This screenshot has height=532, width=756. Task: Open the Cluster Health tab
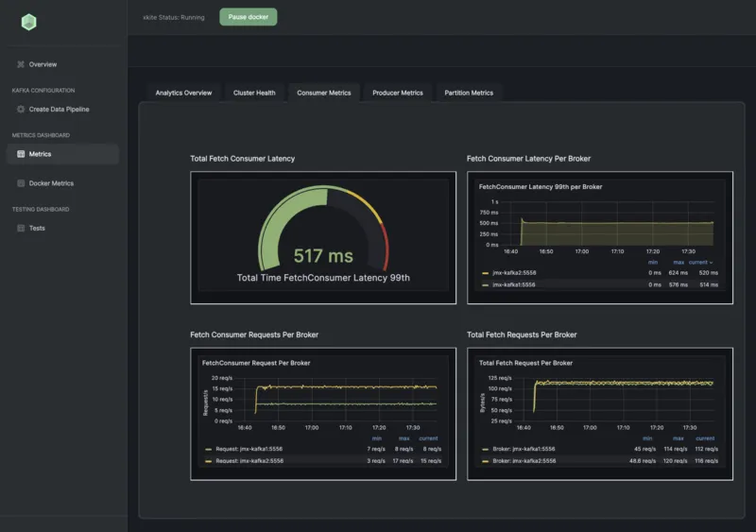point(254,93)
